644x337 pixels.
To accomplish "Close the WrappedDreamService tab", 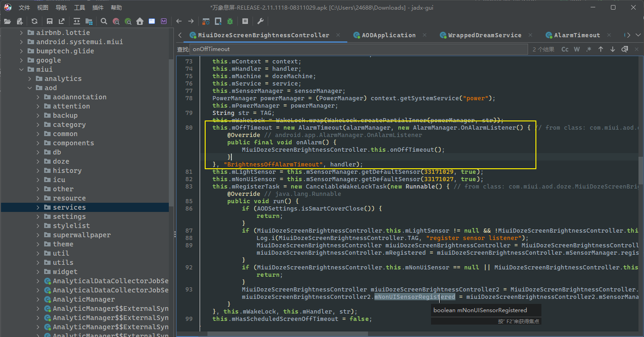I will [531, 35].
